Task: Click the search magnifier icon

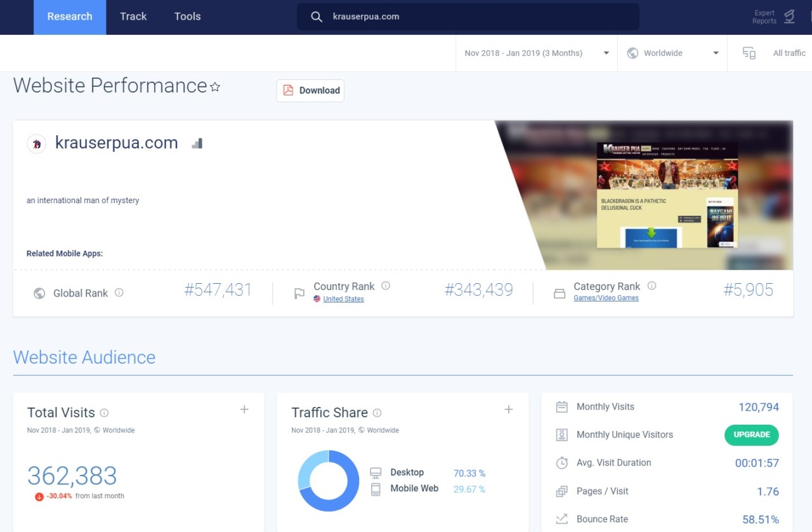Action: click(x=316, y=17)
